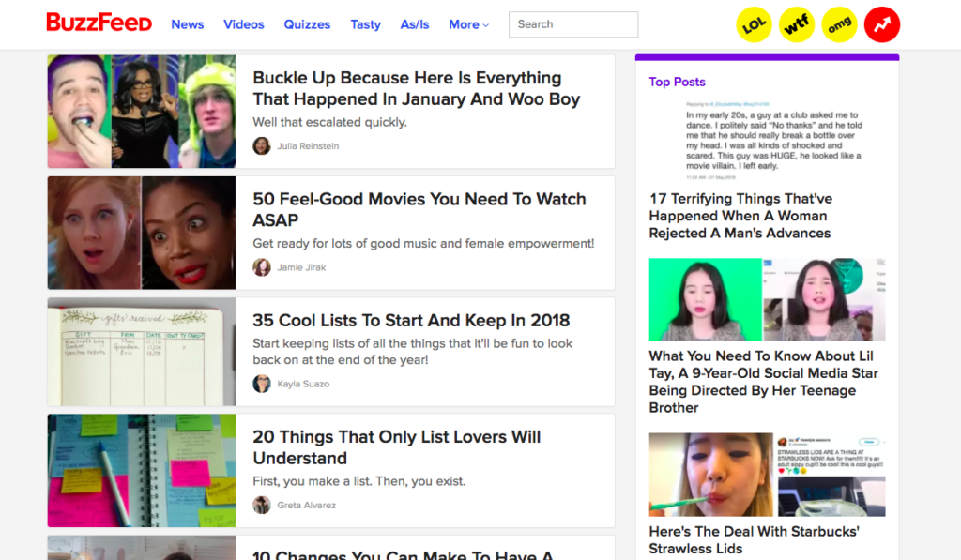Click 'Get ready for lots of good music' description
The image size is (961, 560).
pos(423,243)
